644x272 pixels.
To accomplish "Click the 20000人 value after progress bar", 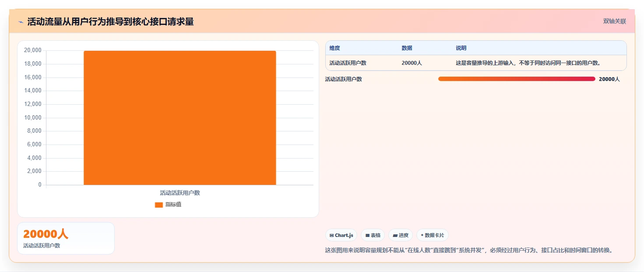I will click(609, 79).
